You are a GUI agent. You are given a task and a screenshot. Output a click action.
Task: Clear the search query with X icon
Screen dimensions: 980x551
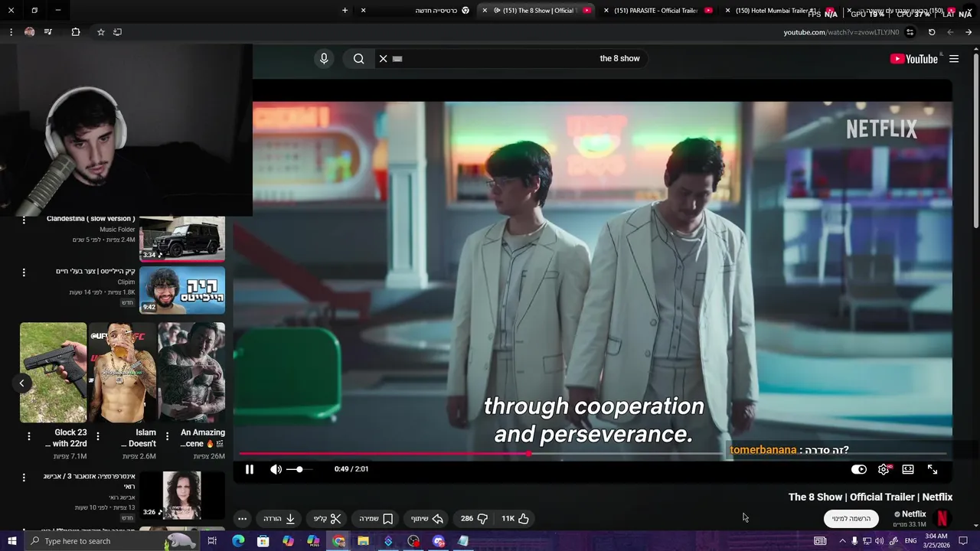point(384,59)
